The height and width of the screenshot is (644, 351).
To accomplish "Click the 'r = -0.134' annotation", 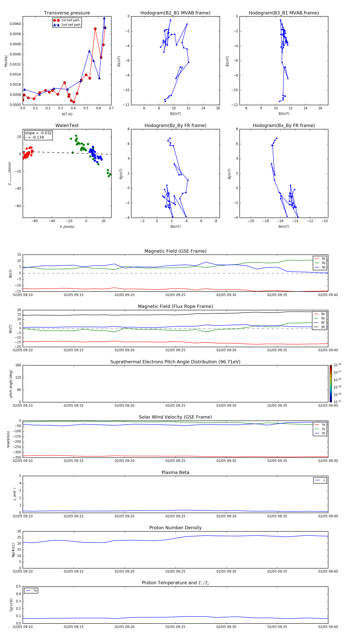I will [x=35, y=137].
